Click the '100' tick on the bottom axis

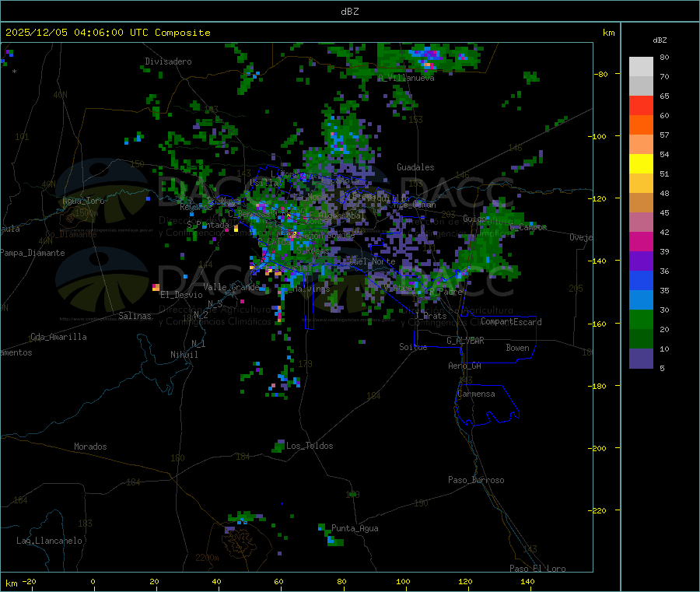coord(403,581)
